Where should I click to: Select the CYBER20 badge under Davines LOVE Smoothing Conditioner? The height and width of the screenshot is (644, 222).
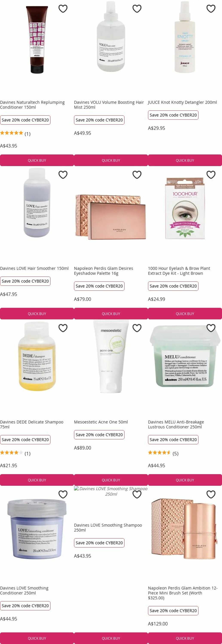coord(25,606)
